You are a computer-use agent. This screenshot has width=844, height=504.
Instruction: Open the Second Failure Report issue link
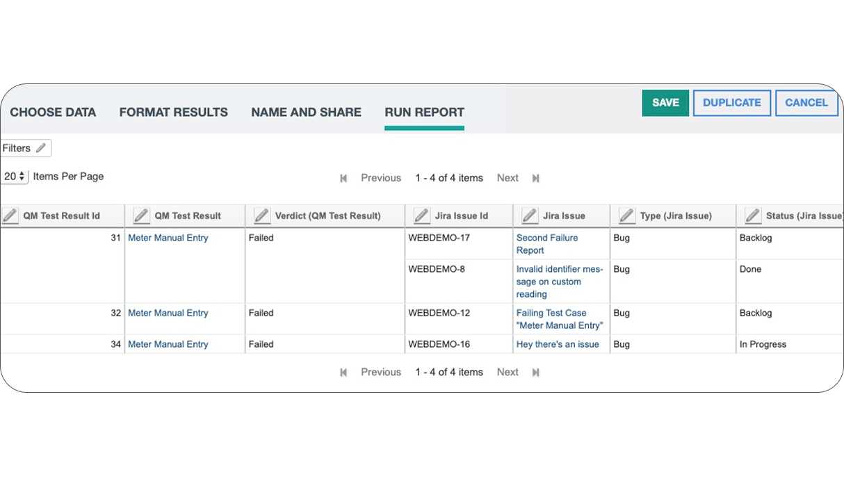point(547,244)
